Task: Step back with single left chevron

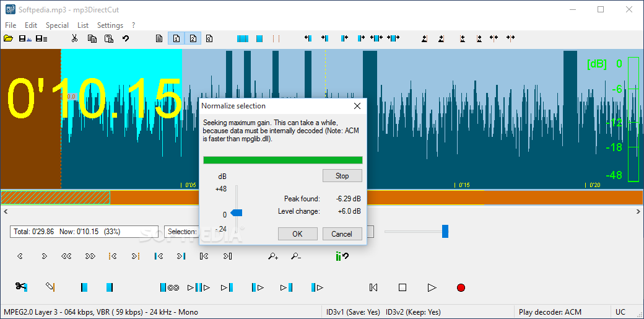Action: 20,256
